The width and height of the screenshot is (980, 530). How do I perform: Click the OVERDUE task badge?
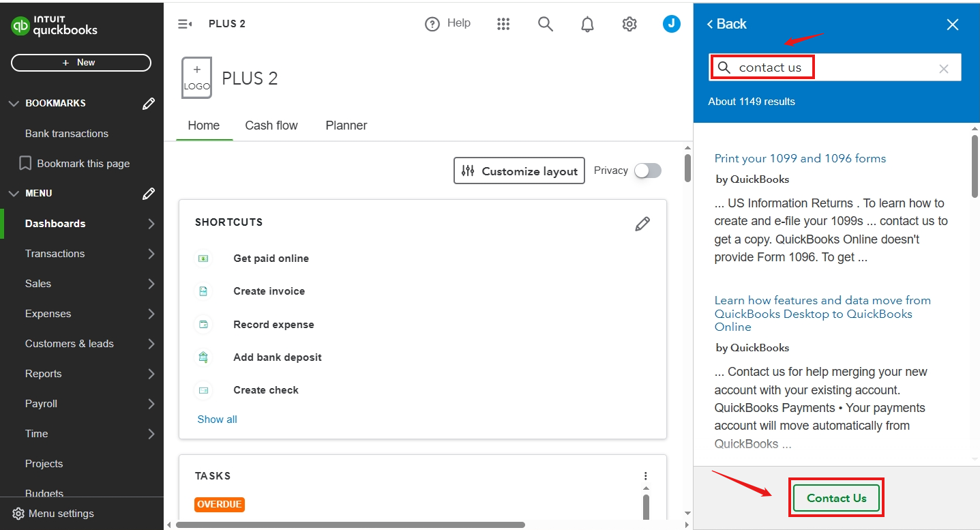pyautogui.click(x=220, y=504)
